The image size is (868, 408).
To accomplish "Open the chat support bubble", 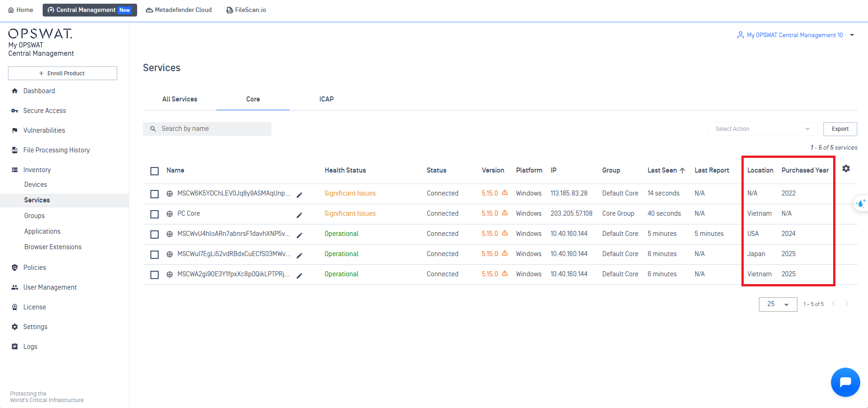I will point(845,382).
